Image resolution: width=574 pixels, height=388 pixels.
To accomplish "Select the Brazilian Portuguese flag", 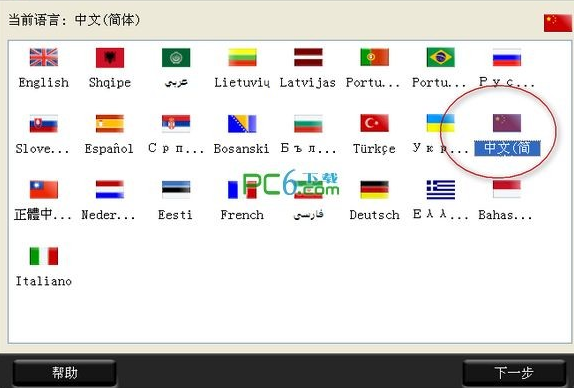I will click(x=441, y=57).
